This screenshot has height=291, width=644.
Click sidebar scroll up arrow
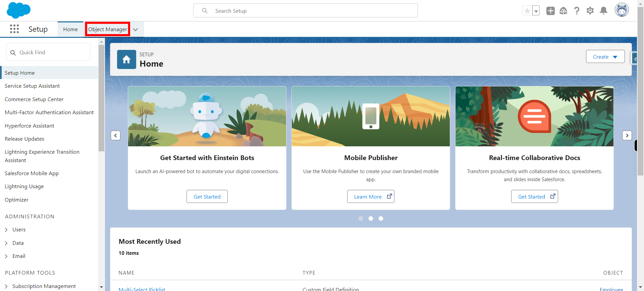(x=101, y=42)
